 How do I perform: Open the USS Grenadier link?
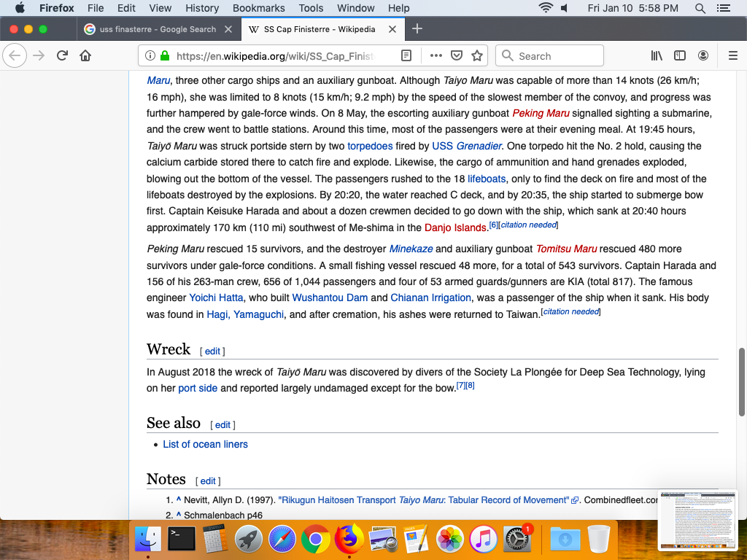point(467,146)
